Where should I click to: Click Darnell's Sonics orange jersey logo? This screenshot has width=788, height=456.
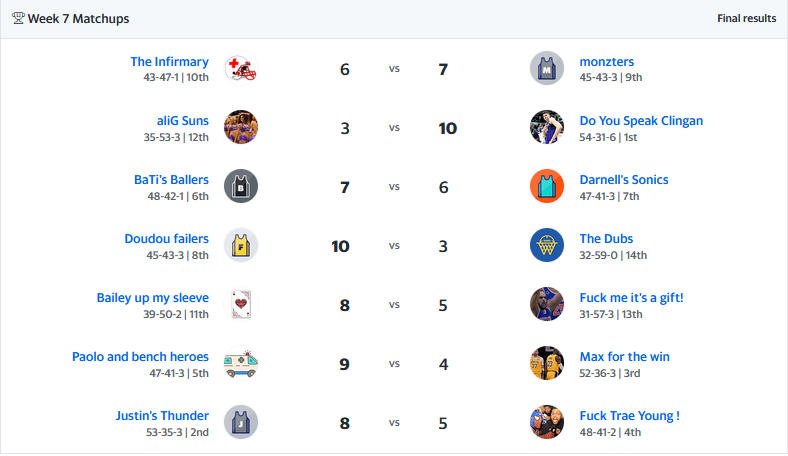tap(547, 186)
